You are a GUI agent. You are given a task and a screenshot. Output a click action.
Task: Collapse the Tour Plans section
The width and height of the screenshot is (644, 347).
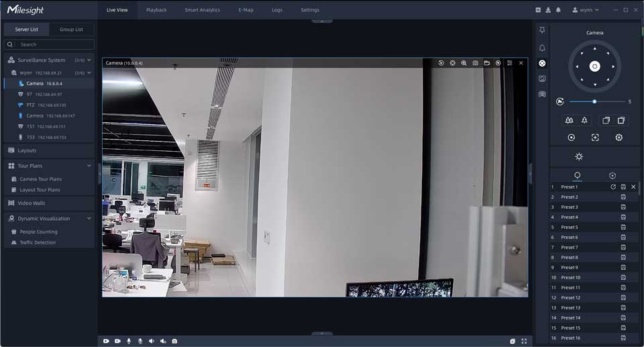89,166
